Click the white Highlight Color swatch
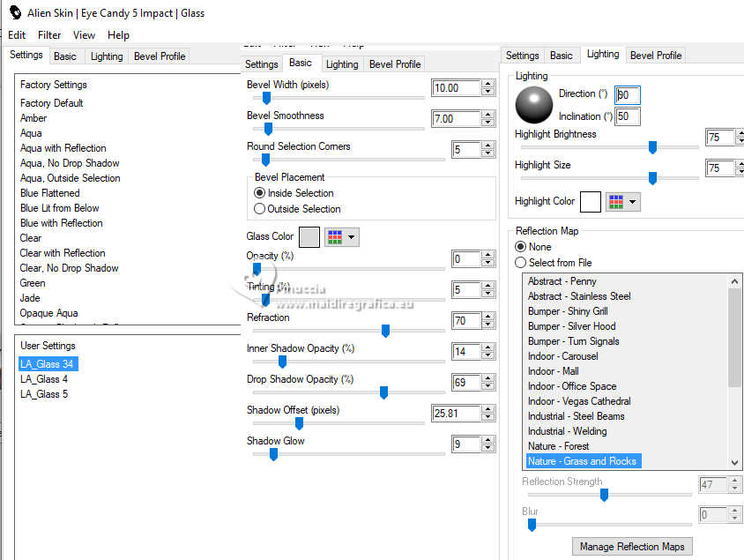Screen dimensions: 744x560 (591, 202)
